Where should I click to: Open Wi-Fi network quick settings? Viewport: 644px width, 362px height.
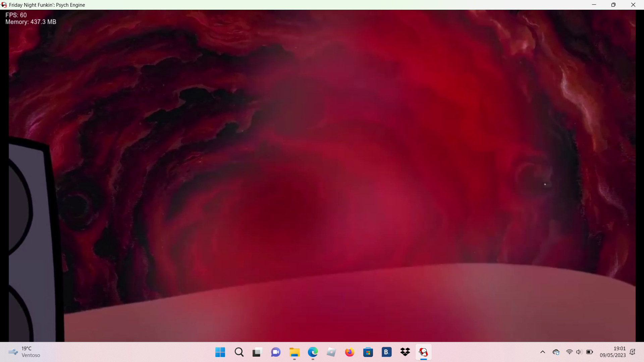(569, 352)
